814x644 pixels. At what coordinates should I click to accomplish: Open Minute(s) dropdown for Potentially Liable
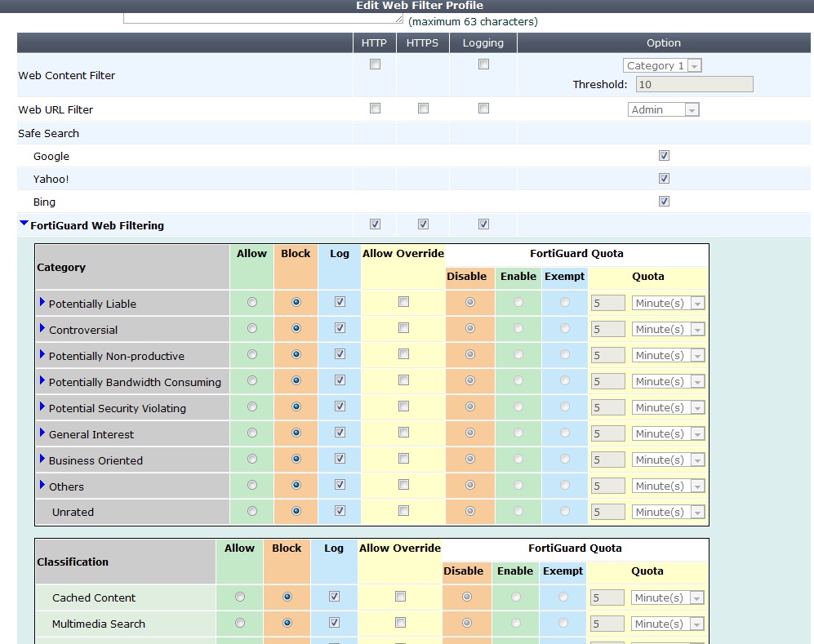coord(669,304)
